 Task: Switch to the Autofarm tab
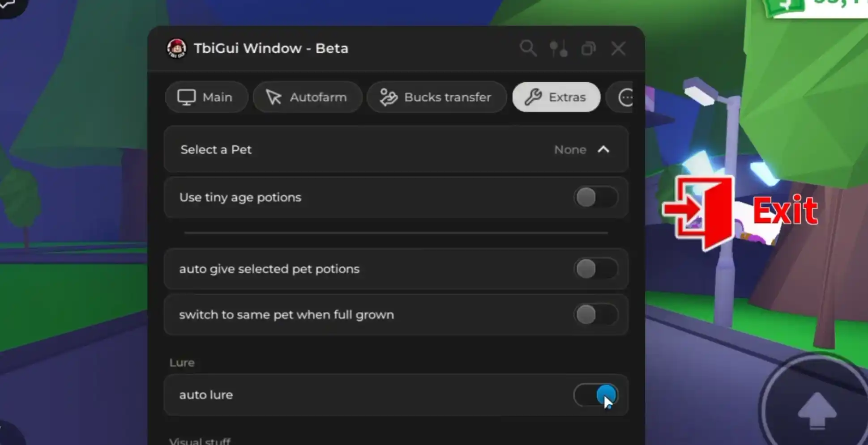(x=308, y=97)
